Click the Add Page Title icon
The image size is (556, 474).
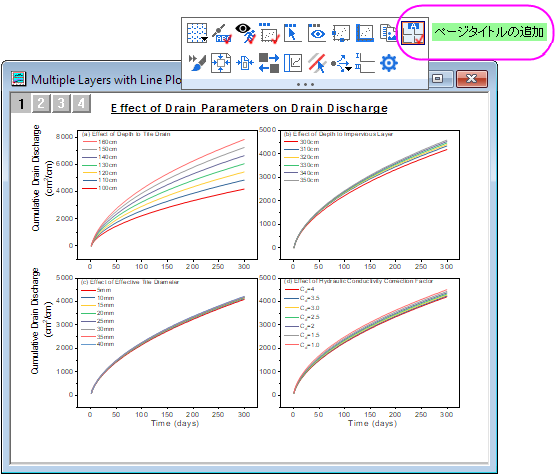(413, 33)
